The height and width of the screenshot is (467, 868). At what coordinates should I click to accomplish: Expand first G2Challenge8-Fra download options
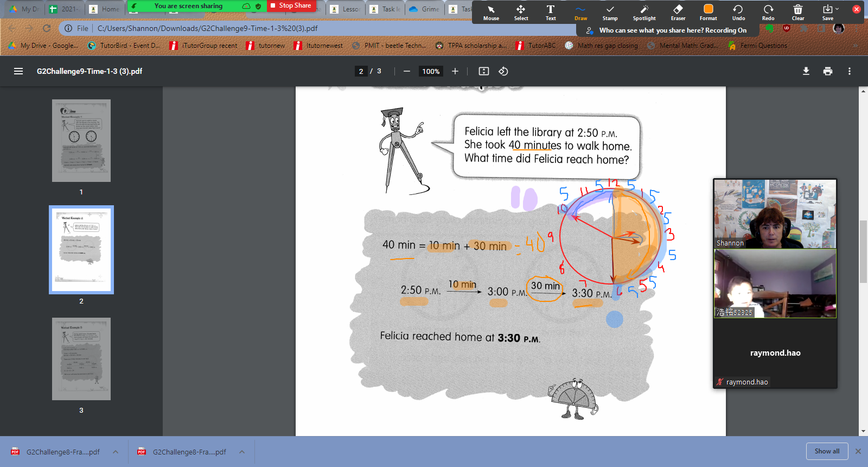116,452
